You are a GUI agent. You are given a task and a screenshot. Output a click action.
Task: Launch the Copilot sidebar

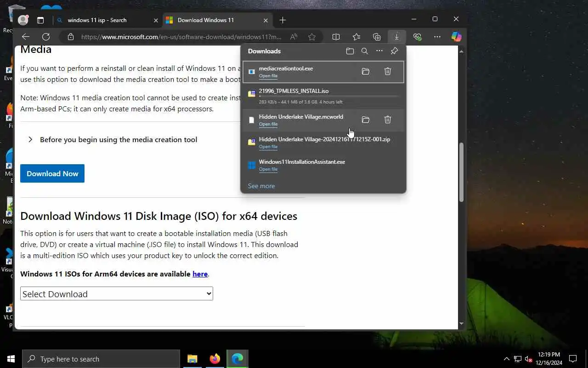456,37
